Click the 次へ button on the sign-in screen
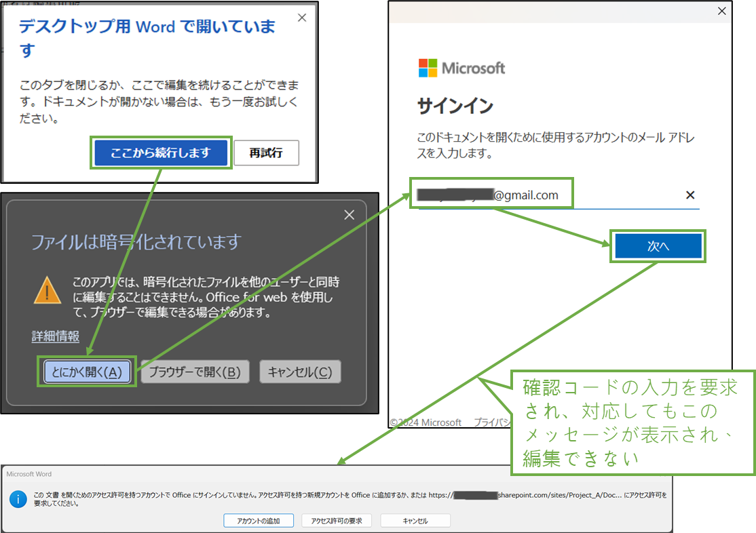 (x=657, y=245)
